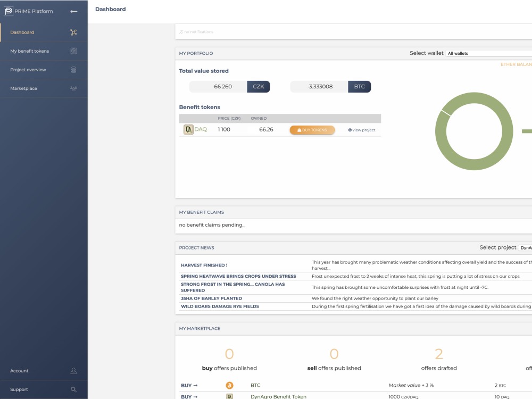Open Strong frost in the spring news

coord(233,287)
